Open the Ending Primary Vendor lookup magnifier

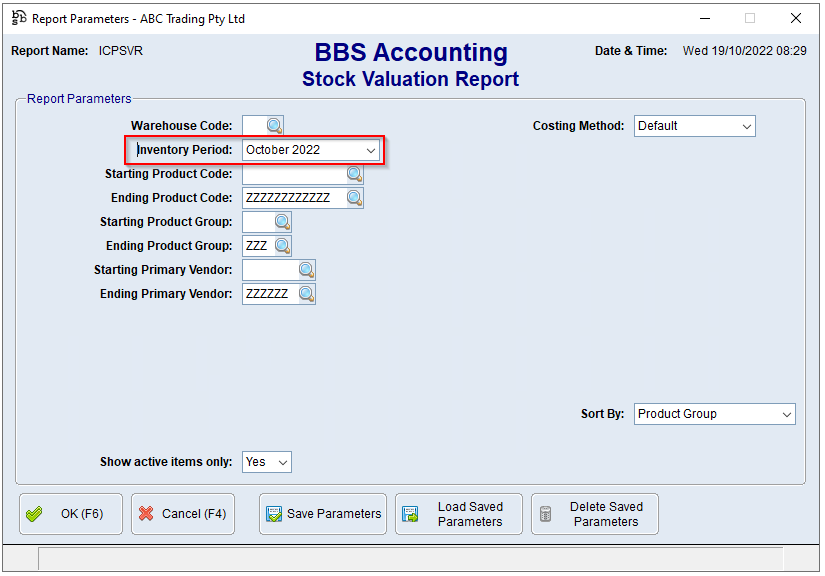307,293
